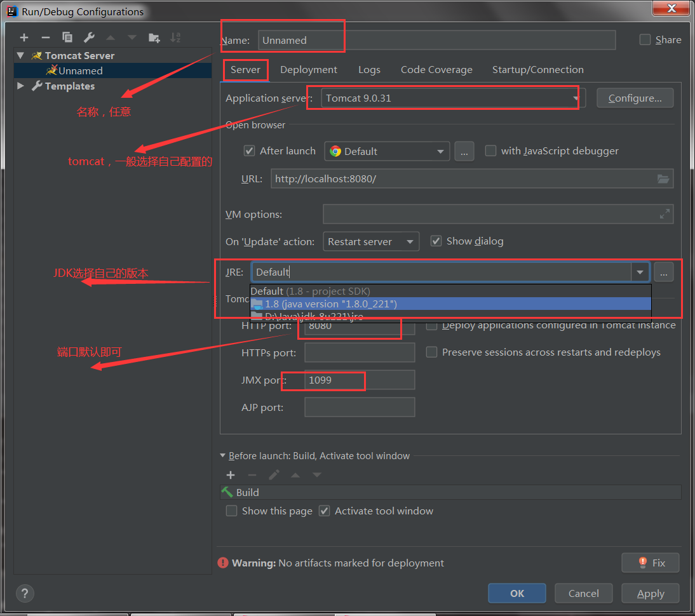Viewport: 695px width, 616px height.
Task: Create a new folder for configurations
Action: pyautogui.click(x=154, y=37)
